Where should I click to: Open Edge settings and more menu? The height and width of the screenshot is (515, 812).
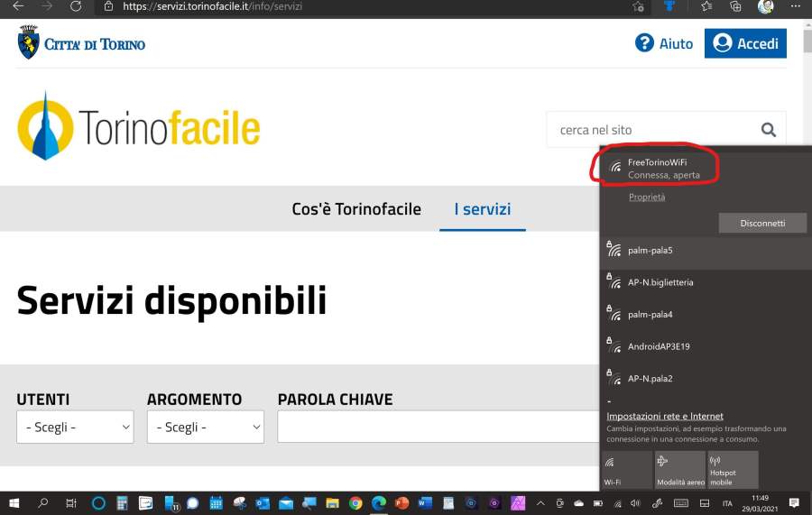coord(795,6)
